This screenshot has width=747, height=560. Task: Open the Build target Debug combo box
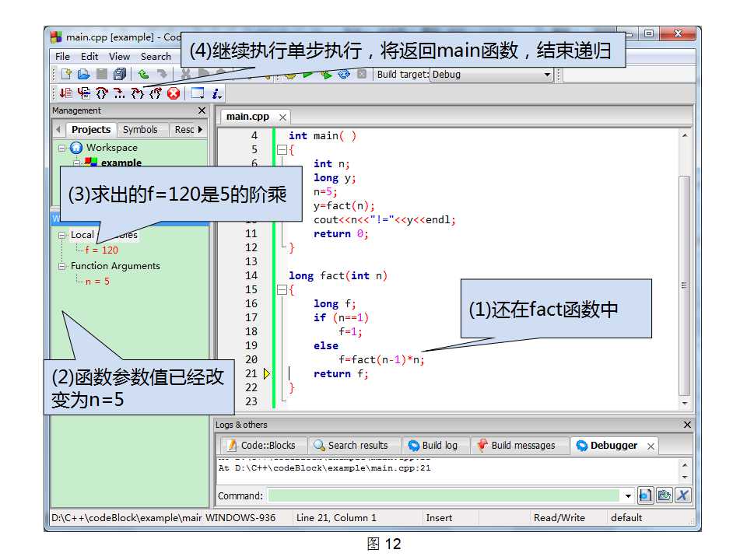491,75
